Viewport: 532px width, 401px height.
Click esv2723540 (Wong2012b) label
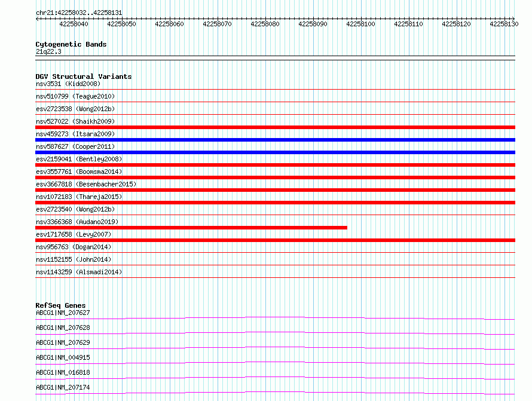75,209
